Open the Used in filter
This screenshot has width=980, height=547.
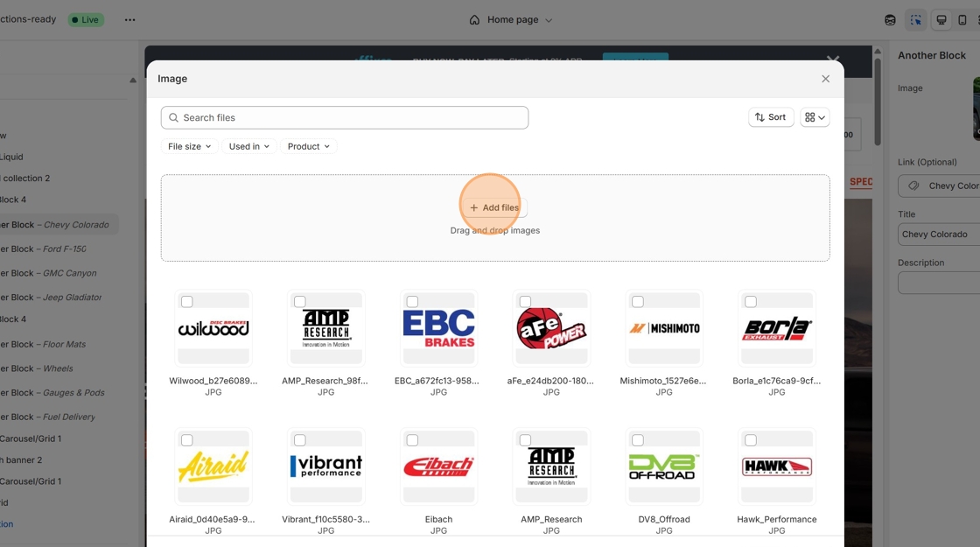point(248,146)
